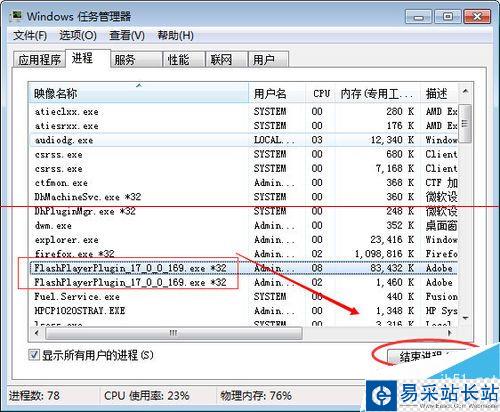Select the dwm.exe process
The width and height of the screenshot is (500, 412).
tap(243, 226)
